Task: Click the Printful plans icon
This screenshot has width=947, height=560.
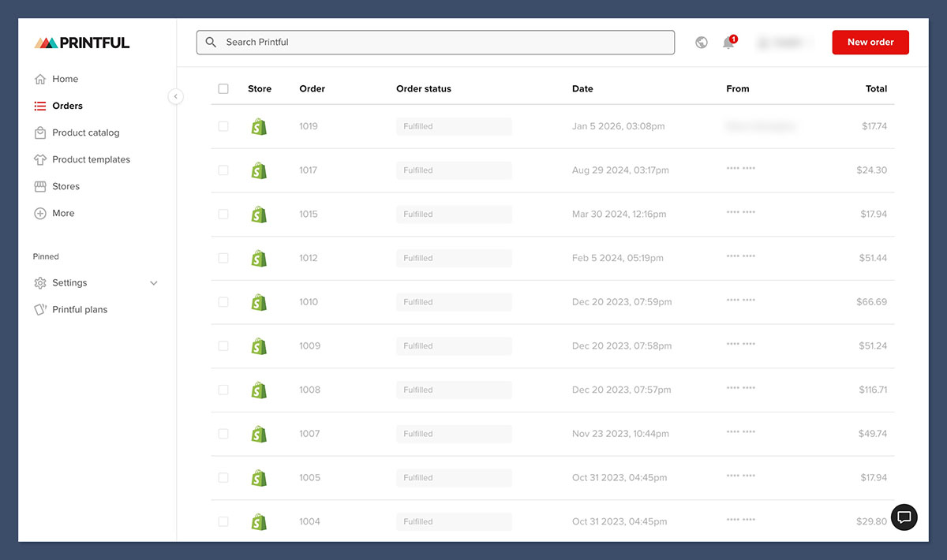Action: click(x=40, y=310)
